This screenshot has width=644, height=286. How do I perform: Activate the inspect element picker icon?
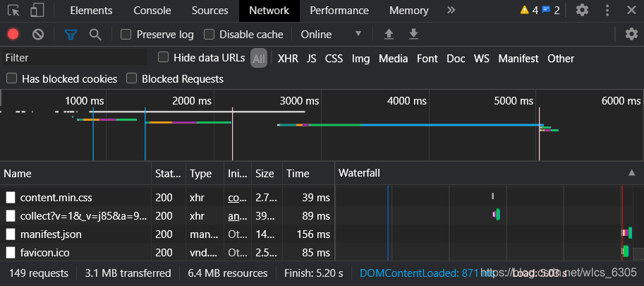[13, 11]
